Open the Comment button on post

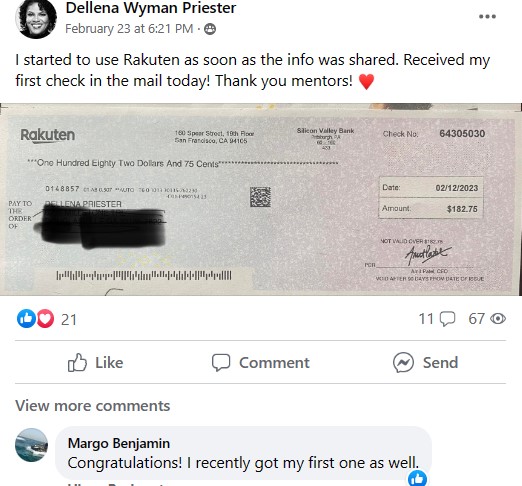(x=261, y=362)
